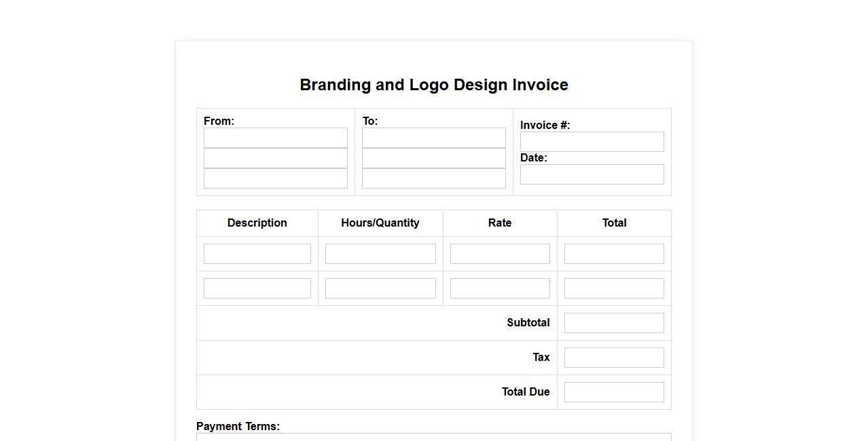The image size is (868, 441).
Task: Focus the Tax amount field
Action: (614, 358)
